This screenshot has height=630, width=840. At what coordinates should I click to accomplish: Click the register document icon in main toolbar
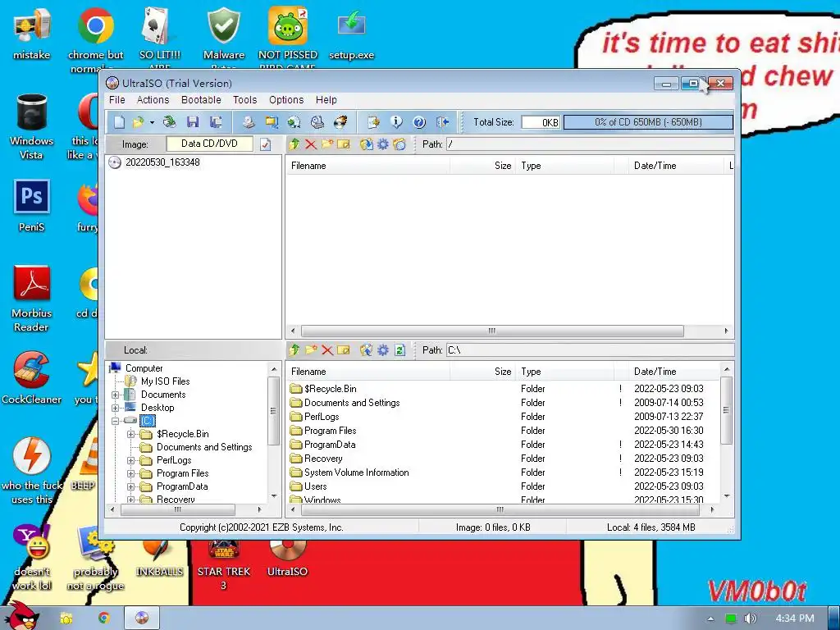tap(373, 122)
